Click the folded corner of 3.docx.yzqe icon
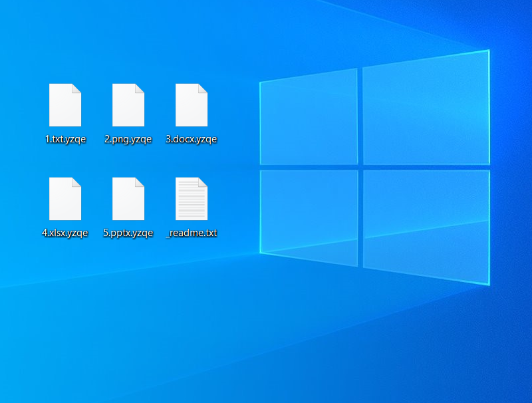532x403 pixels. [x=203, y=88]
